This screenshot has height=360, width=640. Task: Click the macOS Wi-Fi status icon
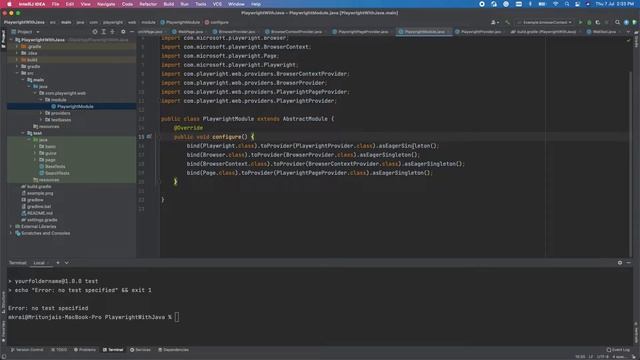(555, 4)
